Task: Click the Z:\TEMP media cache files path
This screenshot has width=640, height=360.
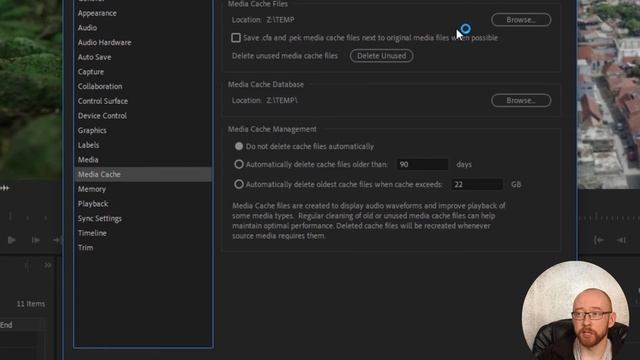Action: 280,20
